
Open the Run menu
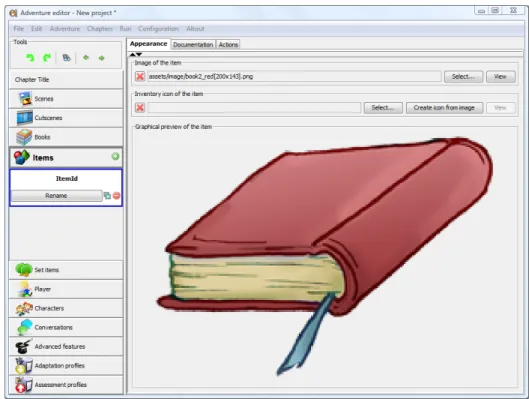(125, 29)
